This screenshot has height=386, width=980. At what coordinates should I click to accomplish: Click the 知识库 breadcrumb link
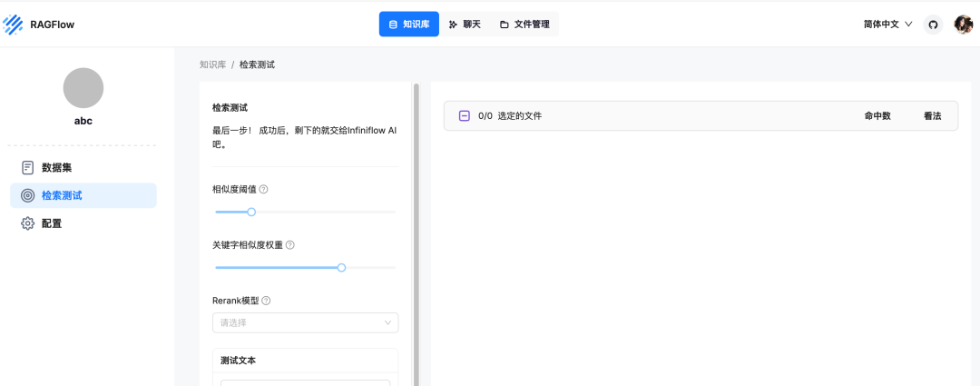pos(212,64)
